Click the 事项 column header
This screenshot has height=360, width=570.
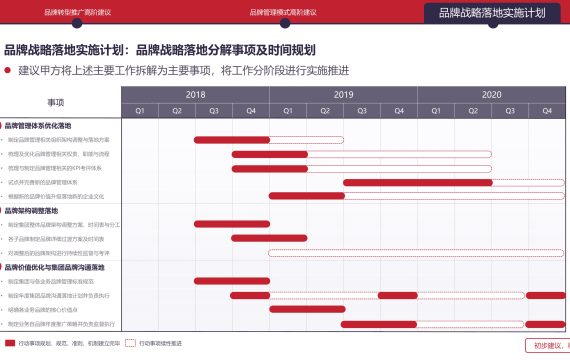tap(56, 103)
